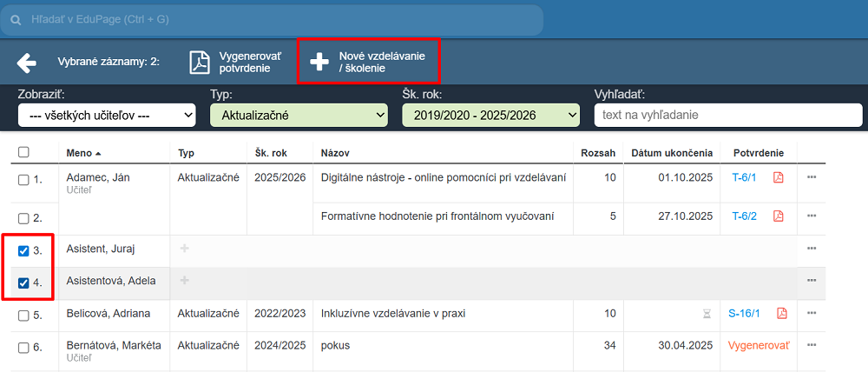
Task: Click the search magnifier icon in EduPage bar
Action: coord(16,19)
